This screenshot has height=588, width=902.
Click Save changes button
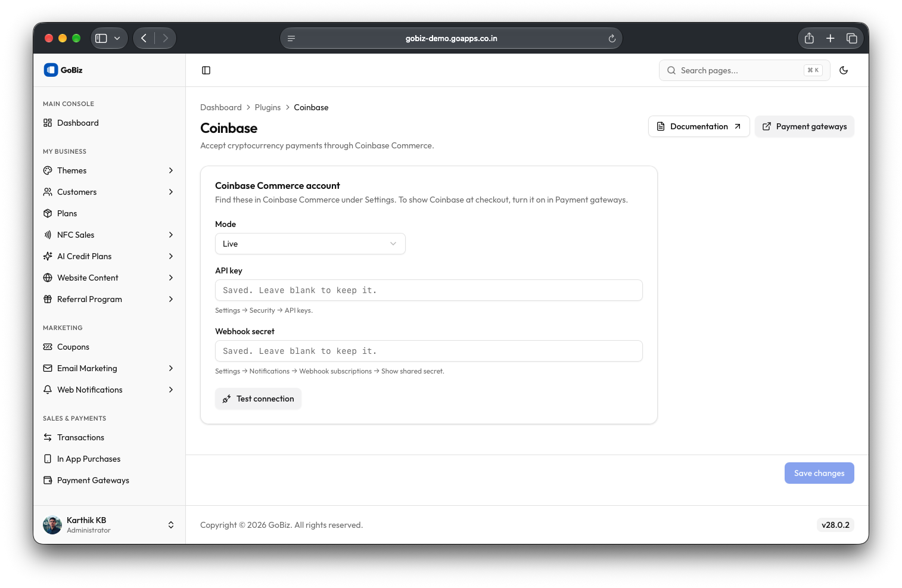[819, 473]
